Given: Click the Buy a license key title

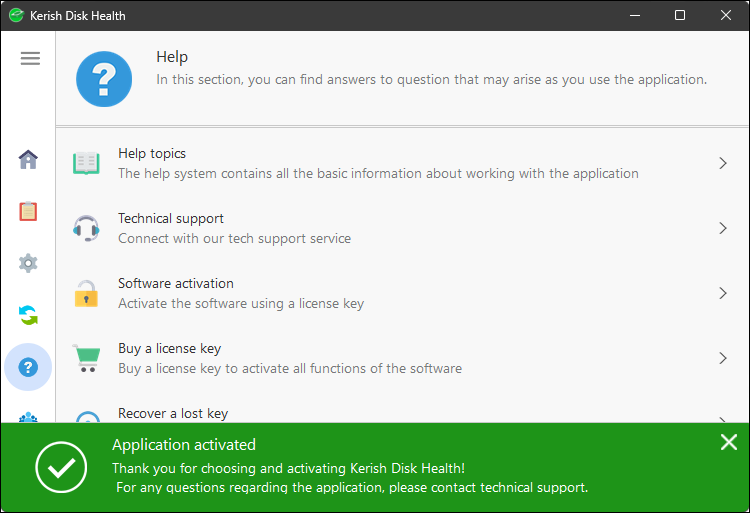Looking at the screenshot, I should [x=169, y=349].
